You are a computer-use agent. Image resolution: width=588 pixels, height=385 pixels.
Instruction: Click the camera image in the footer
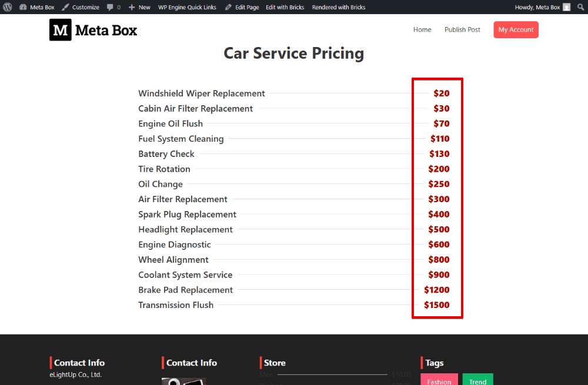pyautogui.click(x=183, y=382)
